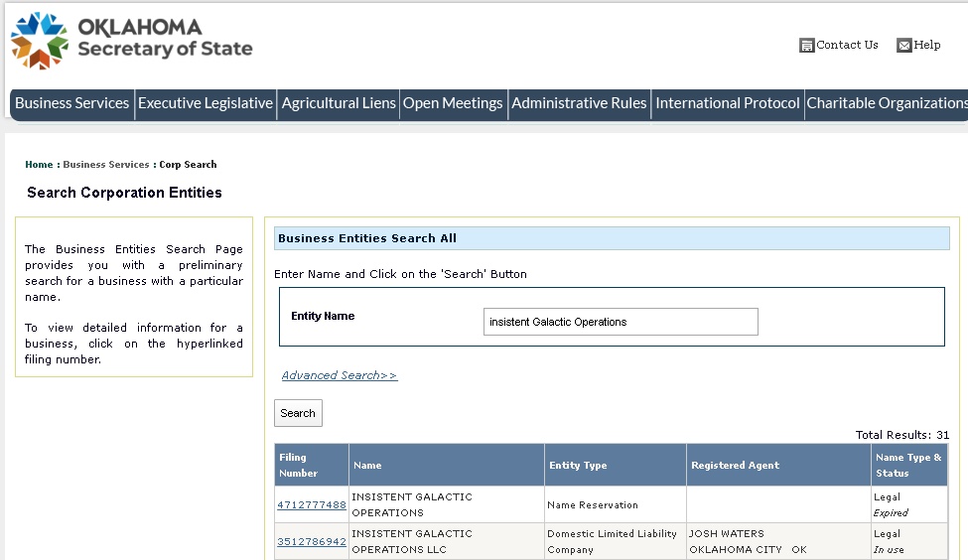Select the INSISTENT GALACTIC OPERATIONS name cell
Screen dimensions: 968x560
[447, 504]
